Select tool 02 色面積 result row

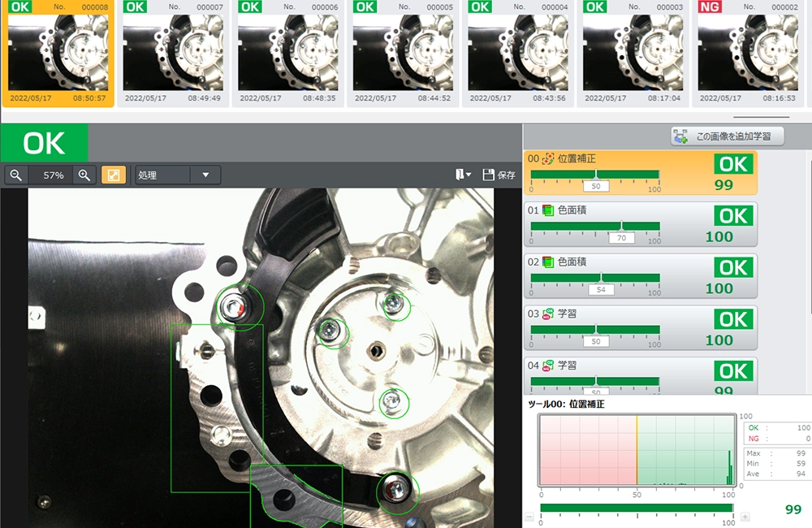(x=641, y=276)
